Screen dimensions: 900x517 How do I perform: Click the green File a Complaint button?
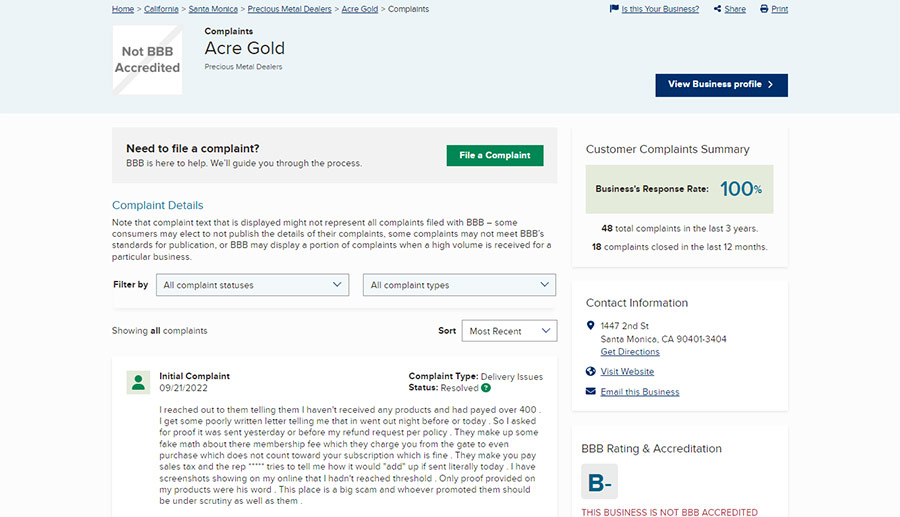tap(495, 156)
